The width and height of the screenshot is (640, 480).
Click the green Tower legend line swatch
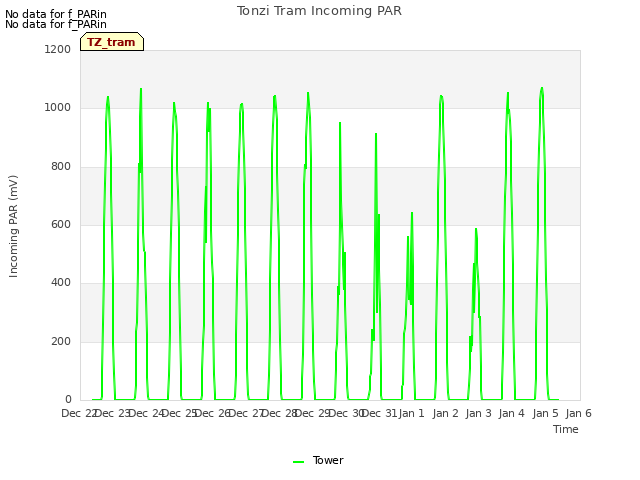pos(298,462)
